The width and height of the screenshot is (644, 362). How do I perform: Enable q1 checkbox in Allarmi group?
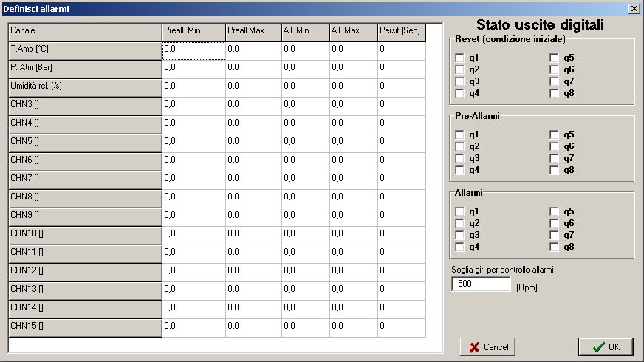pos(460,211)
